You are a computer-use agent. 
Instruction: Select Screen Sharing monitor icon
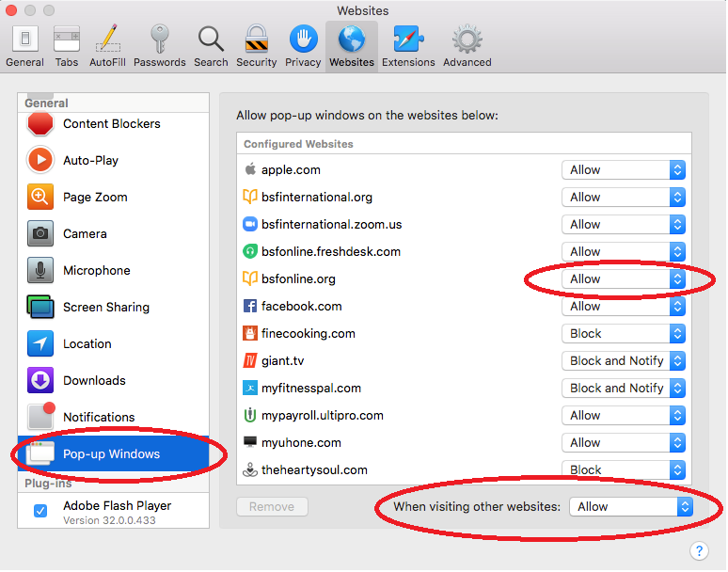pyautogui.click(x=40, y=307)
